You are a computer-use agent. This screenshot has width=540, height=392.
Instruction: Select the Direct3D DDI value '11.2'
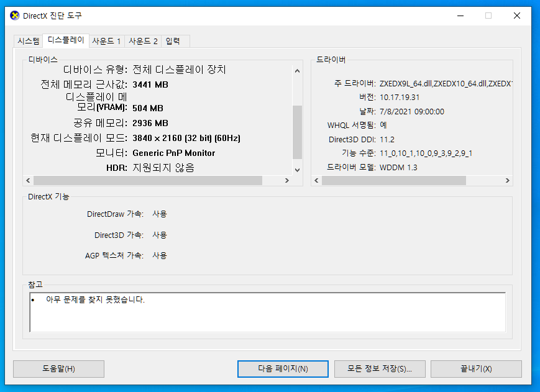[x=387, y=139]
